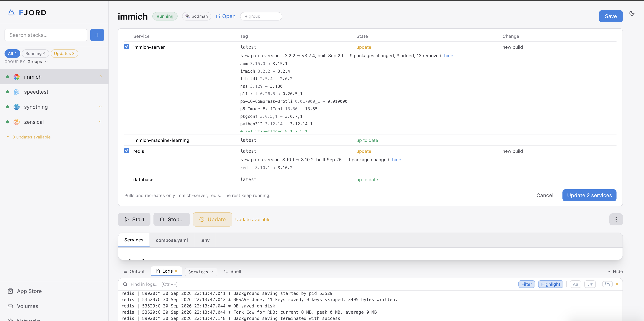Hide immich-server package change details
The height and width of the screenshot is (321, 644).
point(449,56)
